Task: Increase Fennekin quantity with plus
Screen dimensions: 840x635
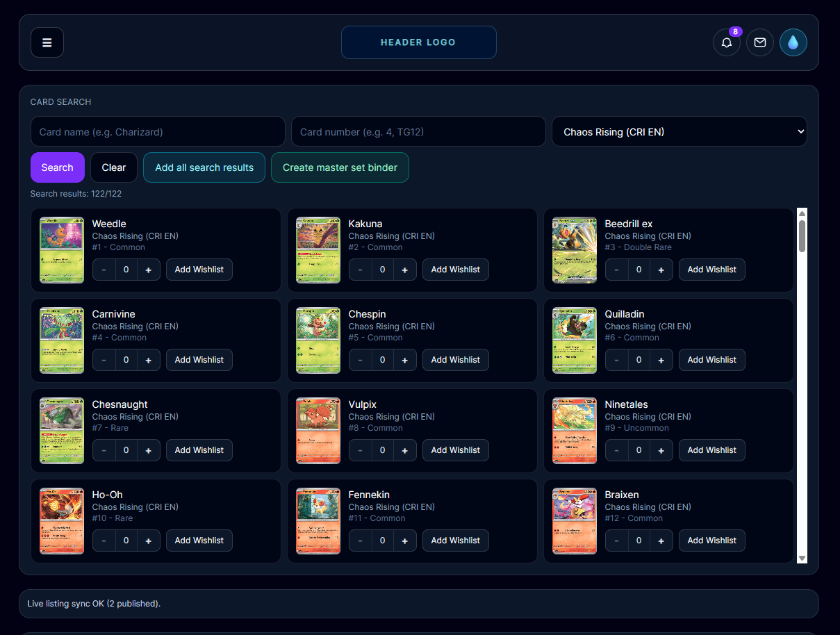Action: point(404,541)
